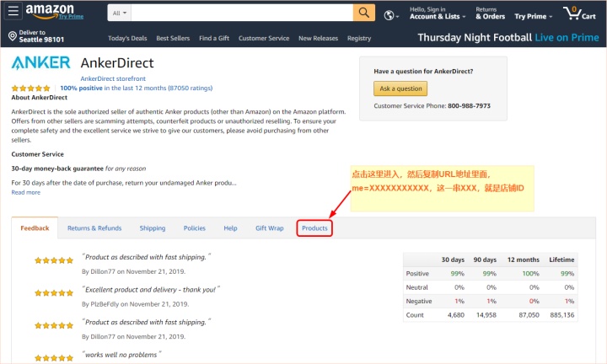Click Try Prime link under logo
The image size is (607, 364).
click(x=71, y=17)
